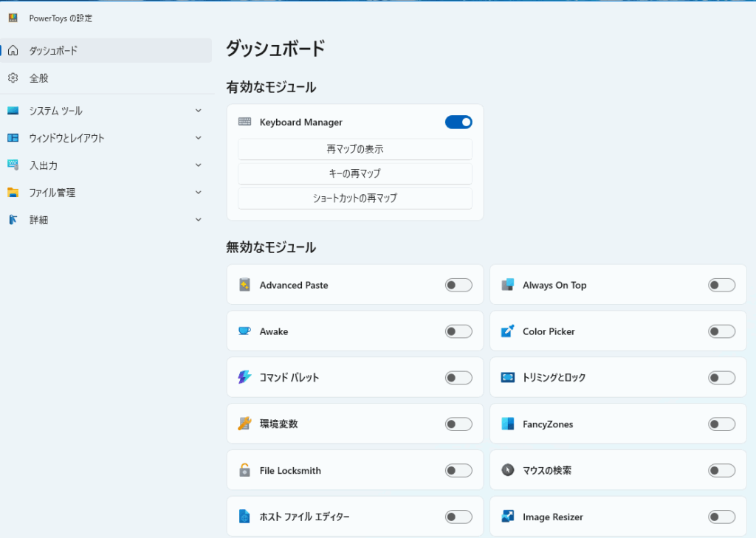Click the キーの再マップ button
Image resolution: width=756 pixels, height=538 pixels.
tap(355, 173)
